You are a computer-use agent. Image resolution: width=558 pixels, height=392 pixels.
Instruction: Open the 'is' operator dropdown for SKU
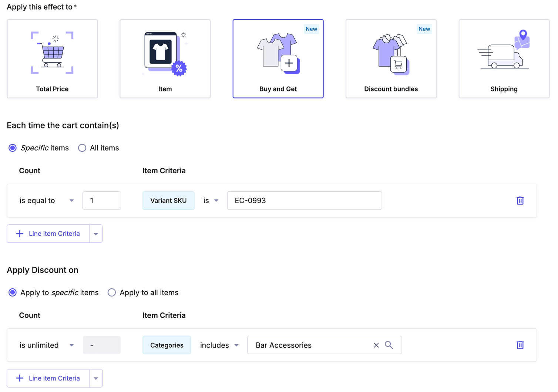pos(211,201)
